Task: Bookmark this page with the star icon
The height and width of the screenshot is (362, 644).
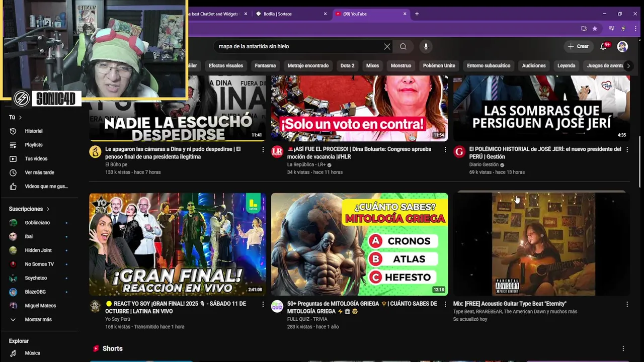Action: pos(595,29)
